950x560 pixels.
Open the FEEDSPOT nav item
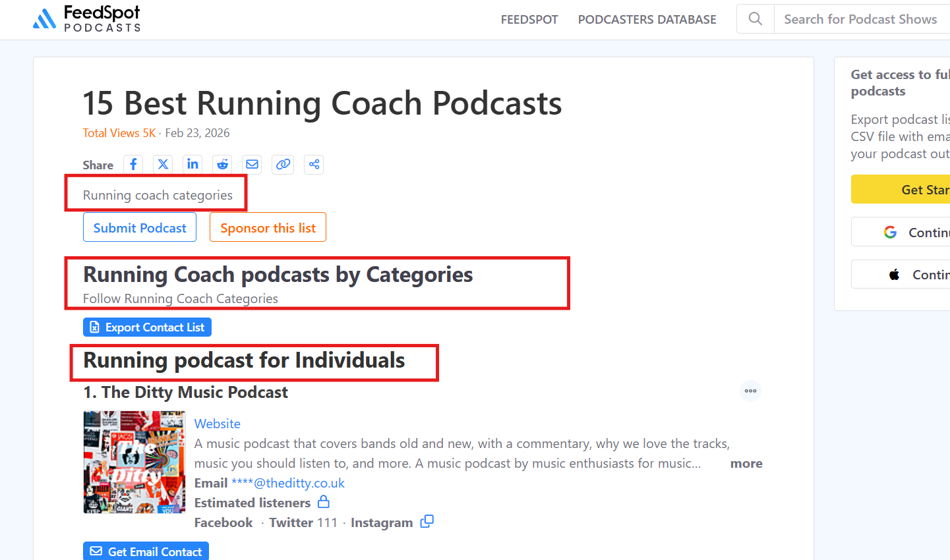(529, 19)
